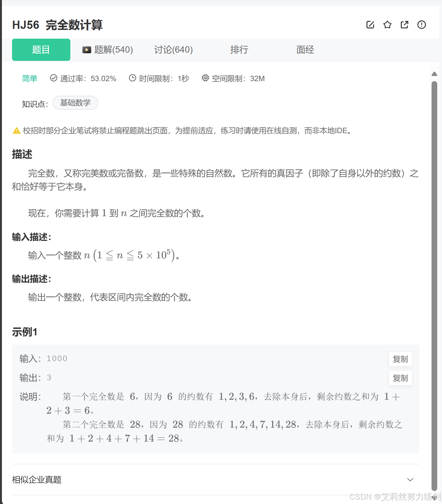The width and height of the screenshot is (442, 504).
Task: Click the 相似企业真题 label
Action: pyautogui.click(x=37, y=480)
